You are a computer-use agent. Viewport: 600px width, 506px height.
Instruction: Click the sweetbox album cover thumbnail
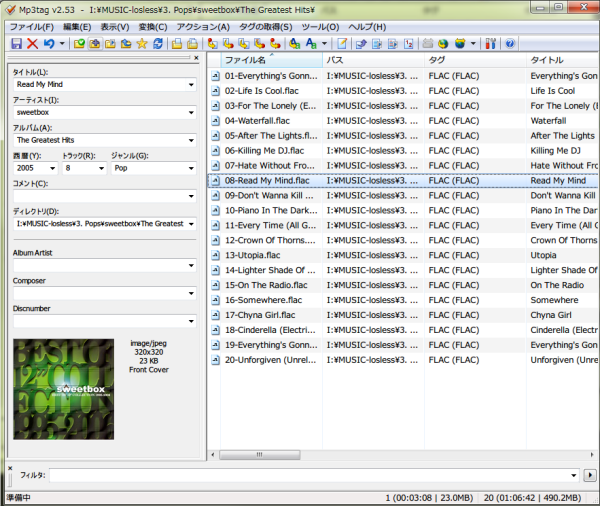tap(63, 389)
